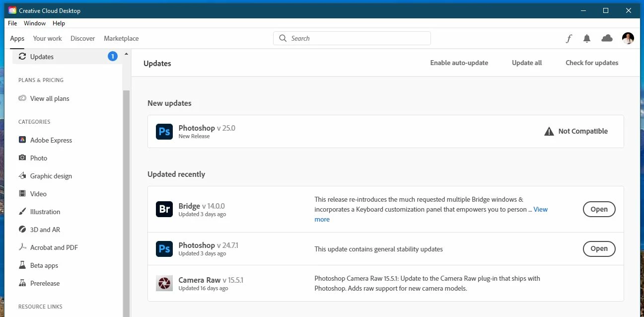Select the Photo camera category icon
Image resolution: width=644 pixels, height=317 pixels.
point(22,158)
